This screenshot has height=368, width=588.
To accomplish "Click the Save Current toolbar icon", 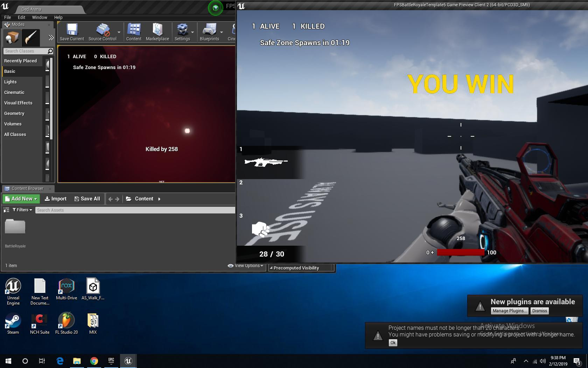I will pos(72,32).
